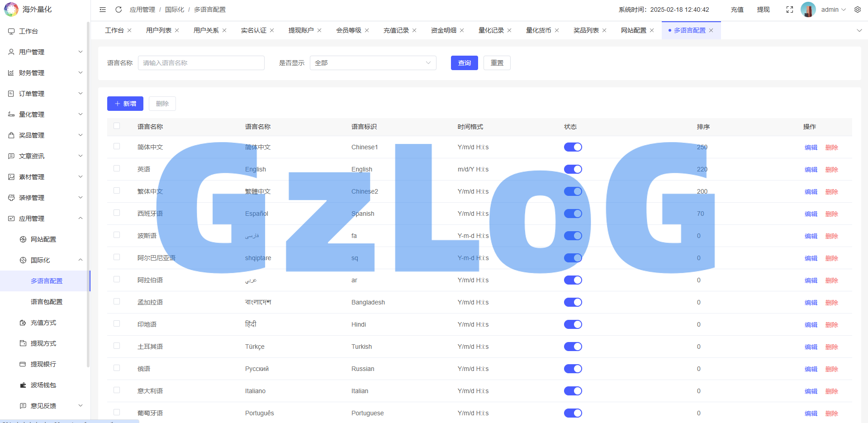The width and height of the screenshot is (868, 423).
Task: Expand the 用户管理 sidebar menu
Action: click(x=45, y=52)
